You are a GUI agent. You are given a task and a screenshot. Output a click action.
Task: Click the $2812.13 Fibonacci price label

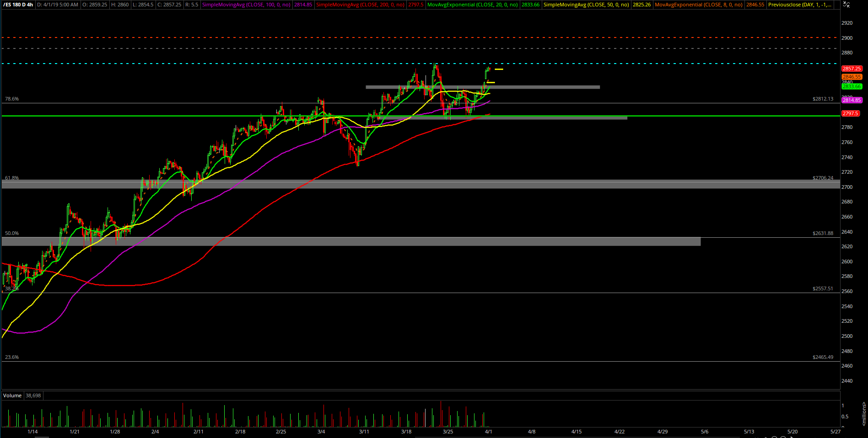823,99
